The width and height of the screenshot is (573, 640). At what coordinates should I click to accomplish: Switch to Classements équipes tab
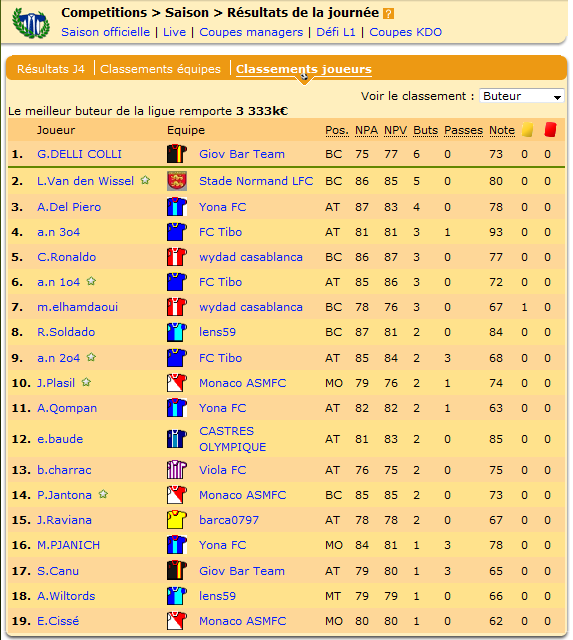pyautogui.click(x=160, y=69)
